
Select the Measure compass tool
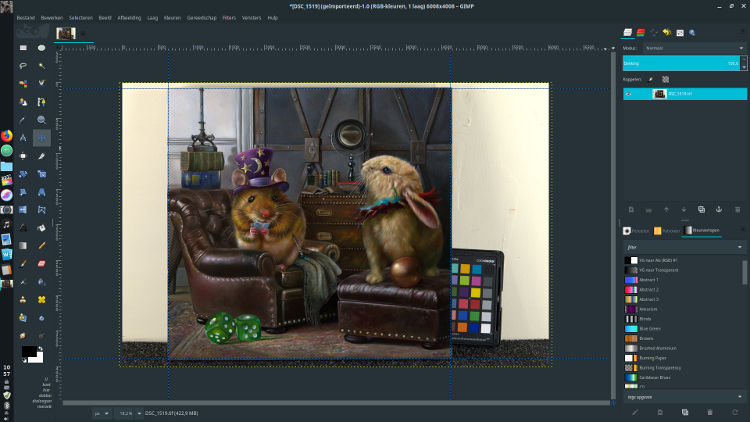[x=23, y=138]
